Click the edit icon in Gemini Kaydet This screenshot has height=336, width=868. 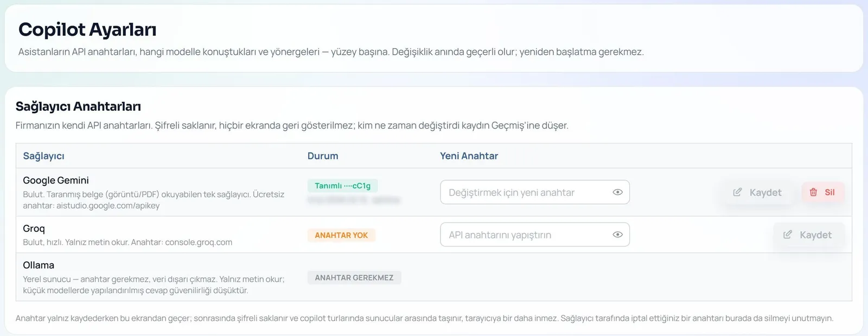click(x=737, y=192)
